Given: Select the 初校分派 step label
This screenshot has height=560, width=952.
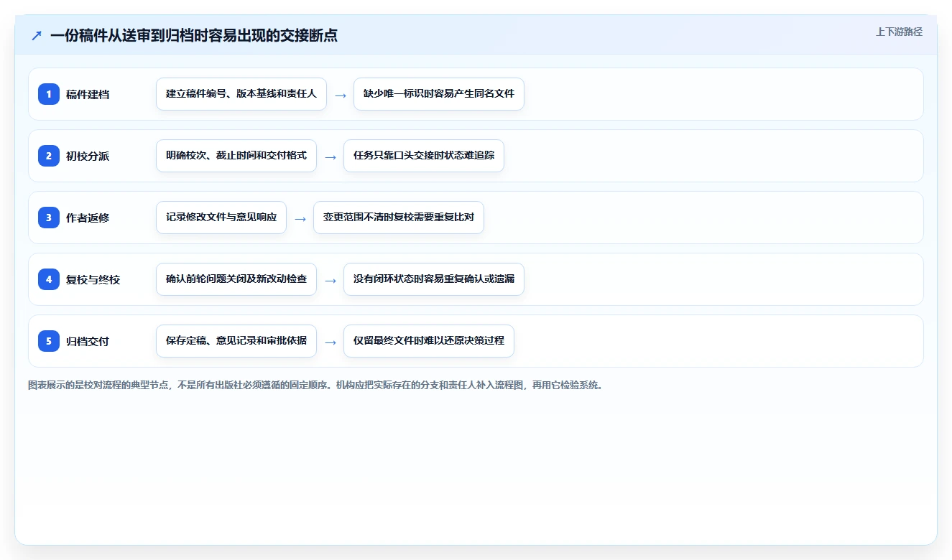Looking at the screenshot, I should click(x=88, y=157).
